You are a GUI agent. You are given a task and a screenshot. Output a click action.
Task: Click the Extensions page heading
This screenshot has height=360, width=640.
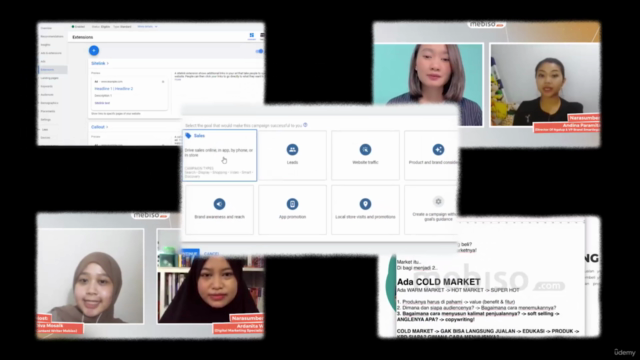click(x=83, y=37)
